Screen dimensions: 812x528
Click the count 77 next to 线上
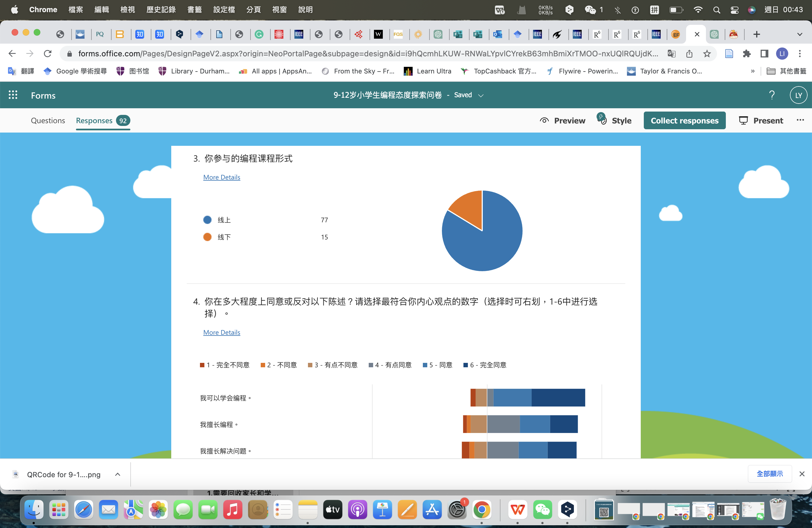(324, 220)
